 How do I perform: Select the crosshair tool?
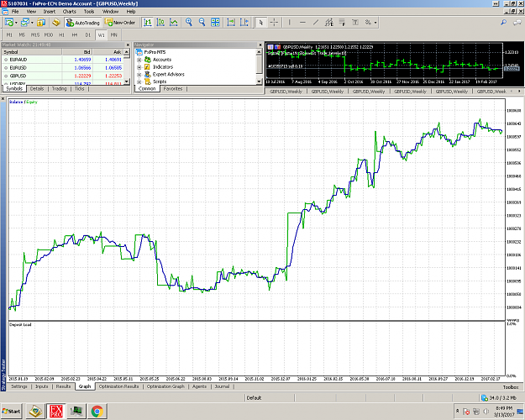[274, 23]
